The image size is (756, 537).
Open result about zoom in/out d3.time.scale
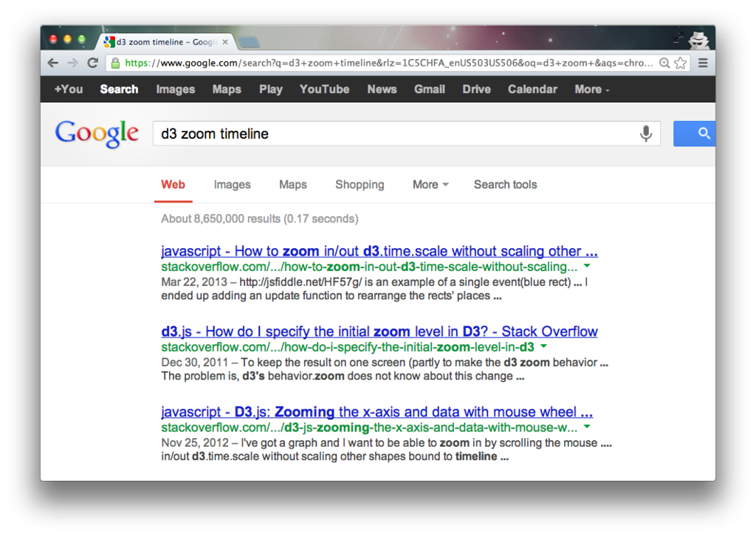[x=379, y=251]
